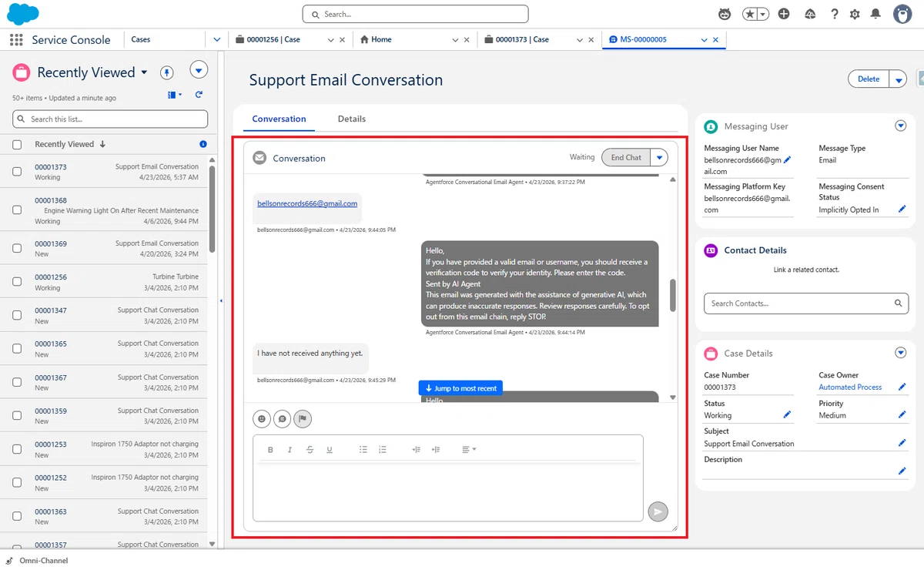Switch to the Details tab
Viewport: 924px width, 570px height.
click(x=352, y=119)
